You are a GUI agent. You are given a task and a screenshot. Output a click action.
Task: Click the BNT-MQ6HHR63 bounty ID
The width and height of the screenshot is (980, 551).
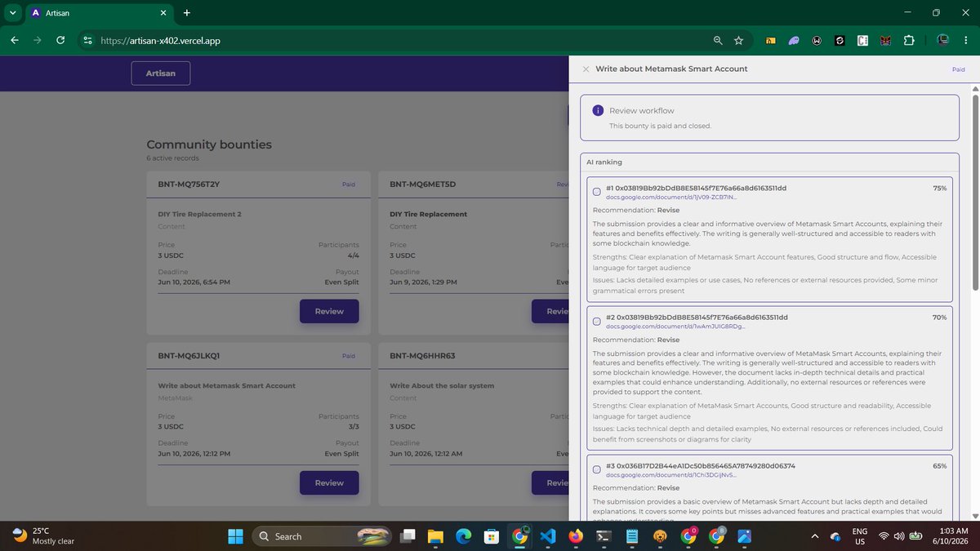(422, 356)
